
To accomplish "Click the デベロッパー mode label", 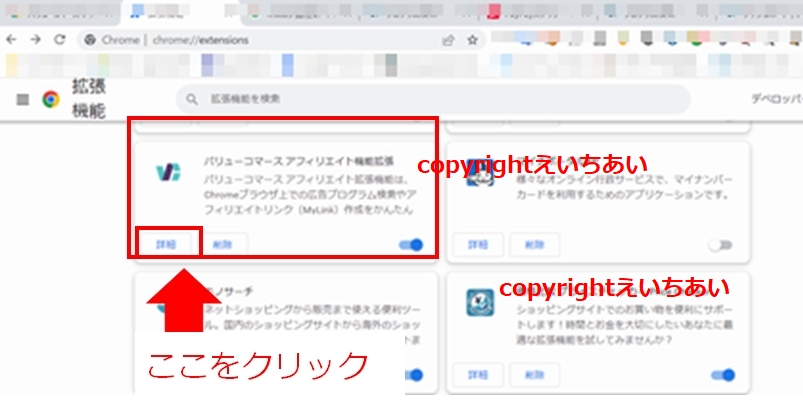I will pyautogui.click(x=776, y=99).
